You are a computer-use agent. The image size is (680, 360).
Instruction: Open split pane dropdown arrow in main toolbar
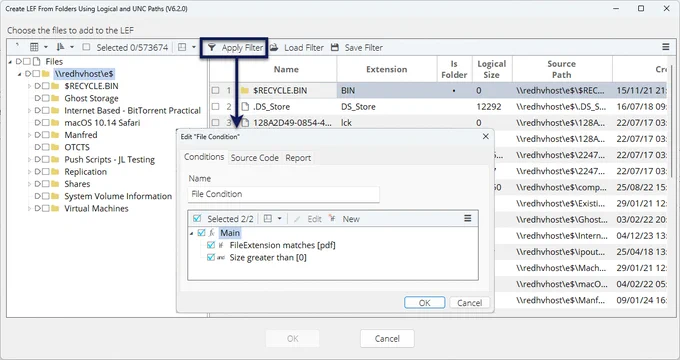194,47
